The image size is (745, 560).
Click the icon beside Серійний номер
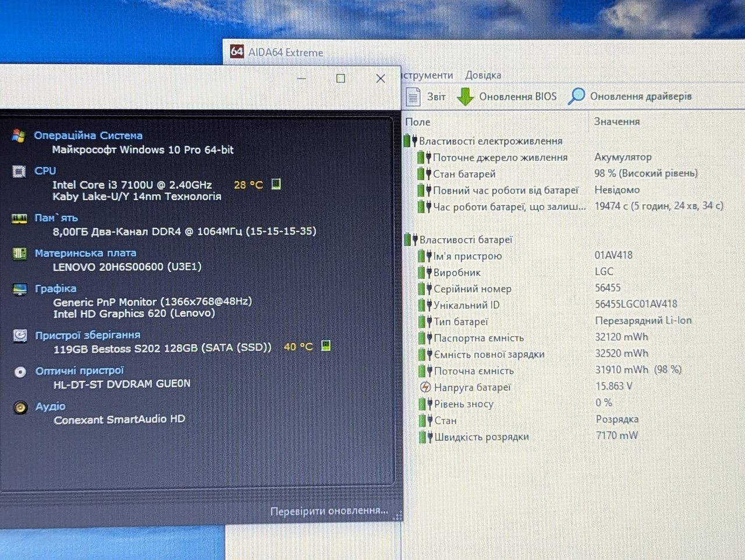pos(425,288)
